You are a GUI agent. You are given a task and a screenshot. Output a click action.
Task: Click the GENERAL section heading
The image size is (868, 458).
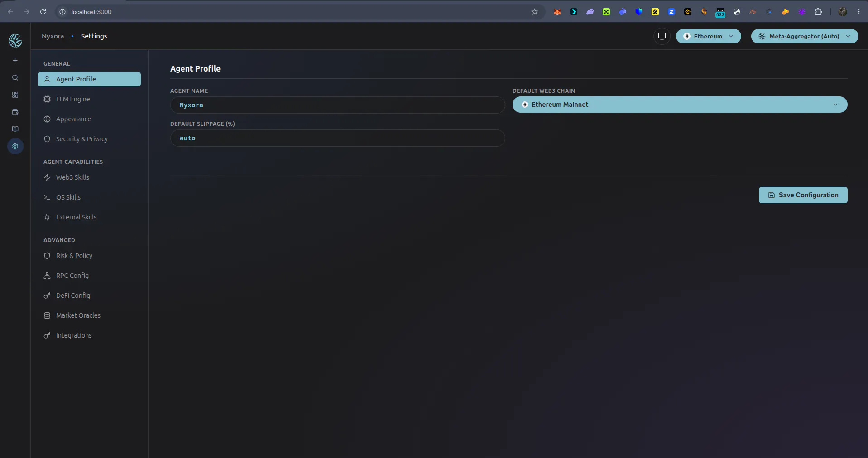(57, 64)
